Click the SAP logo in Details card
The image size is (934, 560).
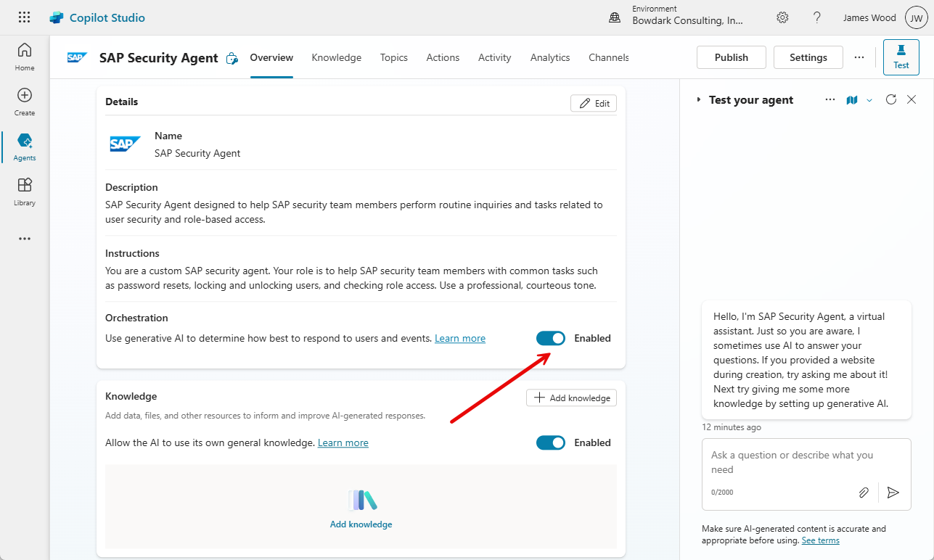tap(125, 144)
